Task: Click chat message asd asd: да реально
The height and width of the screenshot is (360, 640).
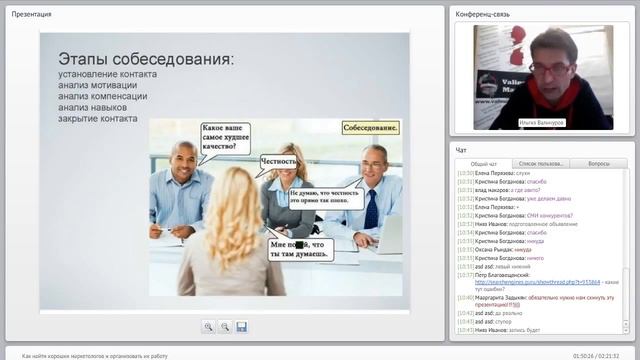Action: point(490,313)
